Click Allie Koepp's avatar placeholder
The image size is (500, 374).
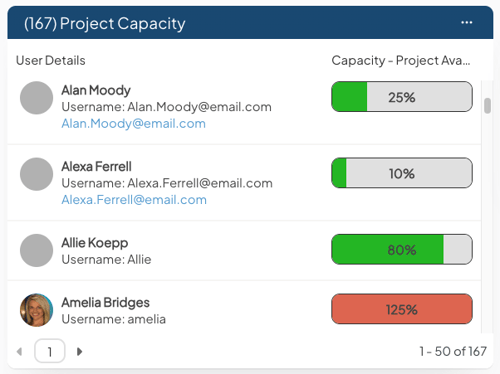click(x=36, y=250)
